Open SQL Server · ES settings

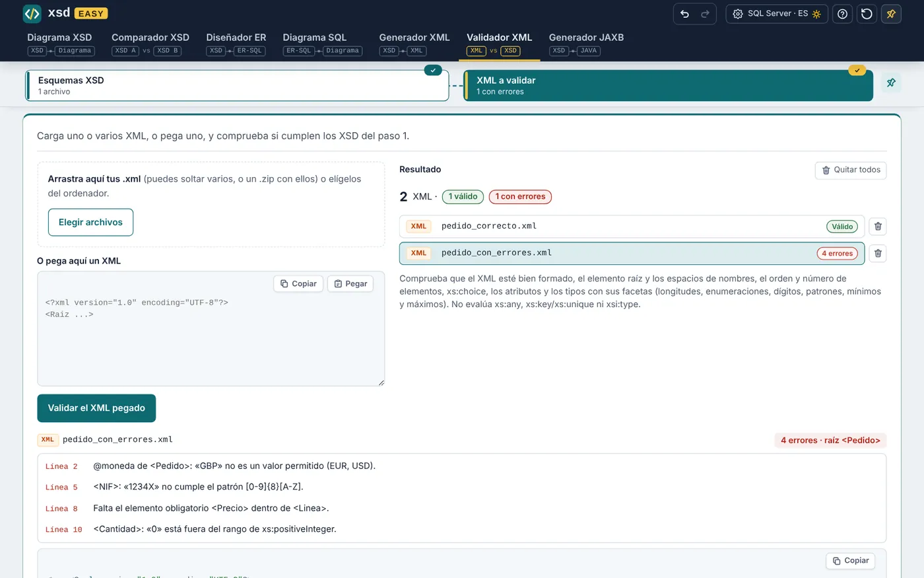click(777, 14)
